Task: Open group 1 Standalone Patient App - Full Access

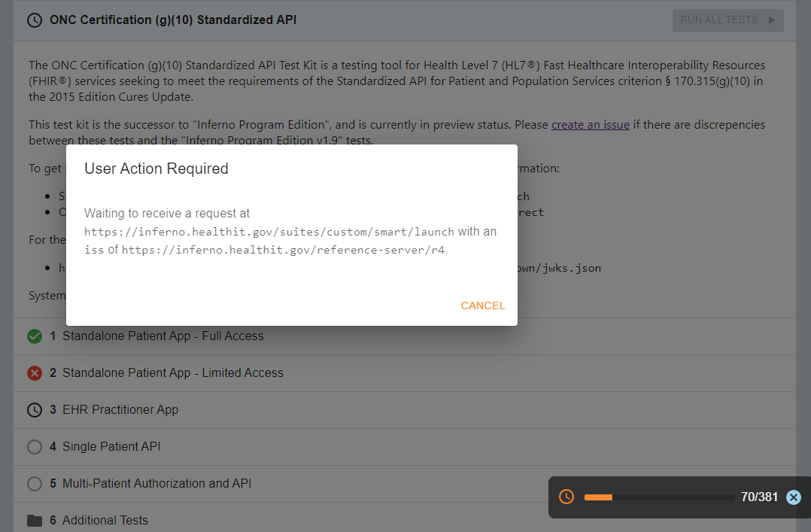Action: pos(405,336)
